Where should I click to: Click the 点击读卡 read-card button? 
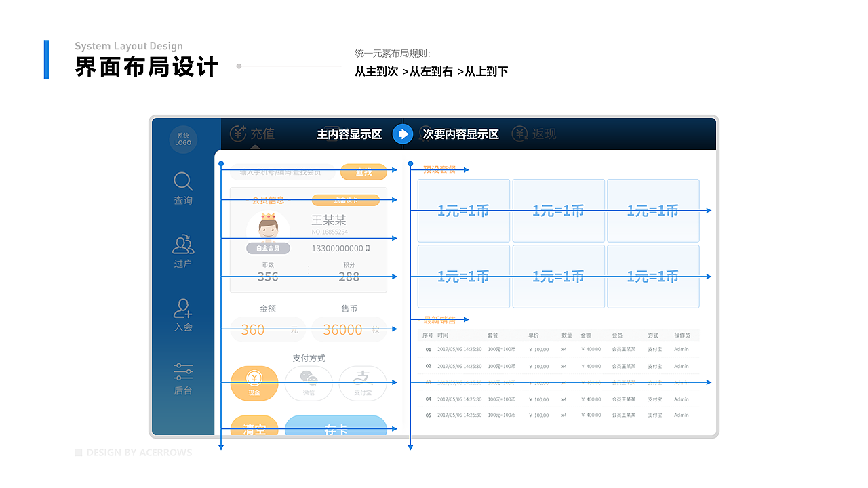point(348,200)
